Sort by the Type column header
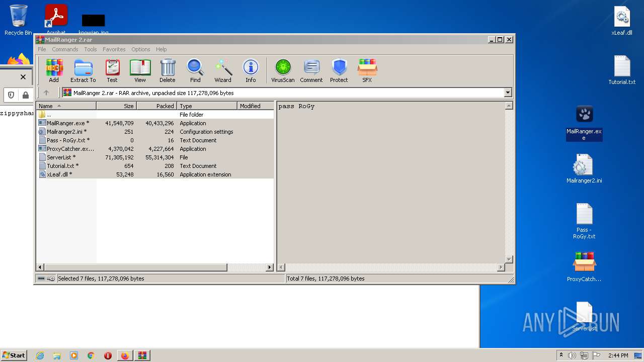 coord(207,106)
